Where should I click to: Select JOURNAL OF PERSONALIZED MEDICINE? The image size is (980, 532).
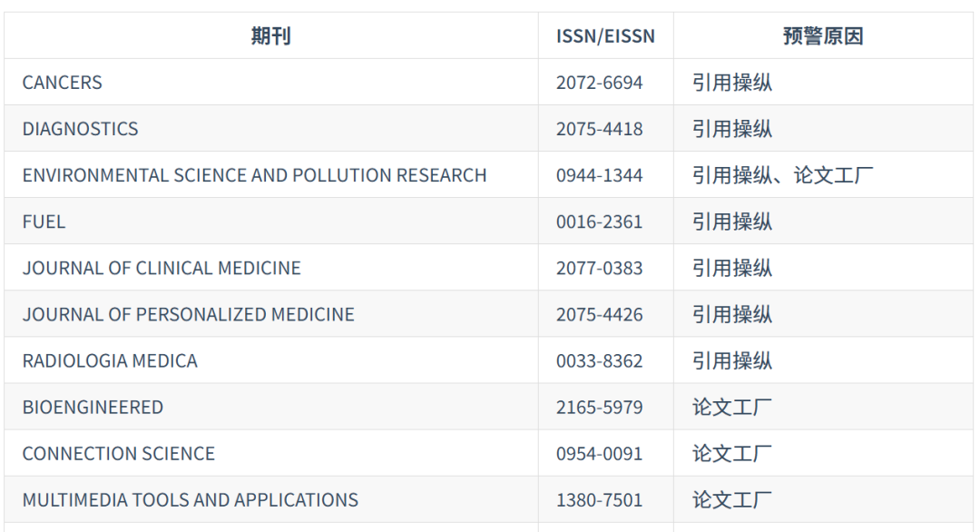coord(188,314)
